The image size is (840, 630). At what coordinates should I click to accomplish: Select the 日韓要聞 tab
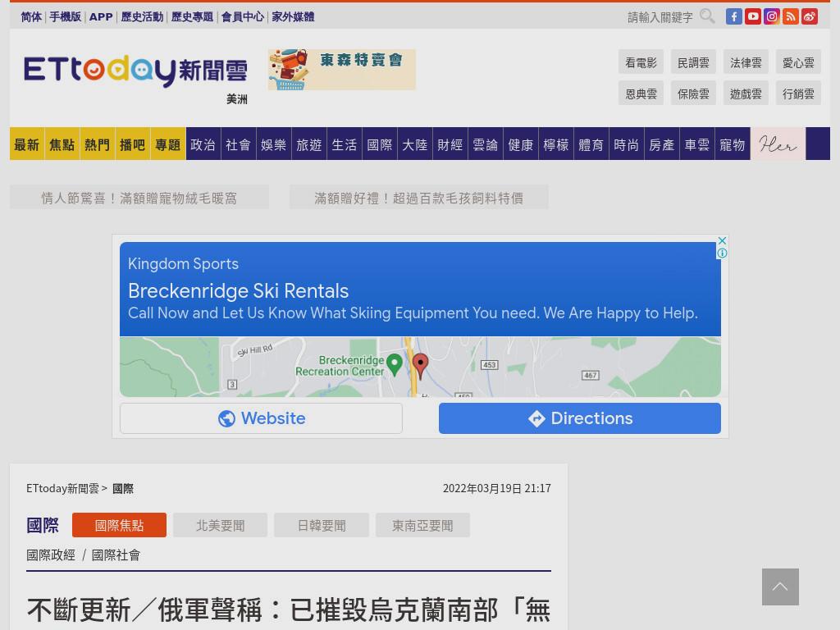(322, 525)
